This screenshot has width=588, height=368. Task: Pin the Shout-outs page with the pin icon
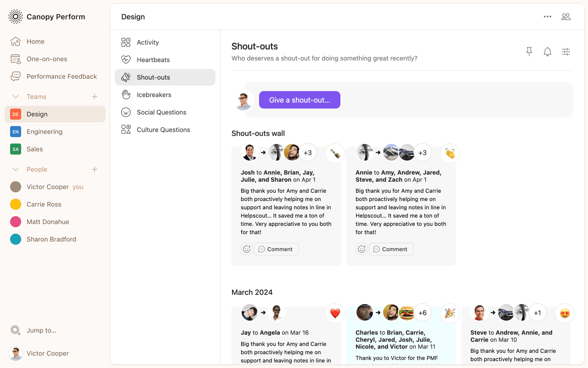[x=529, y=52]
